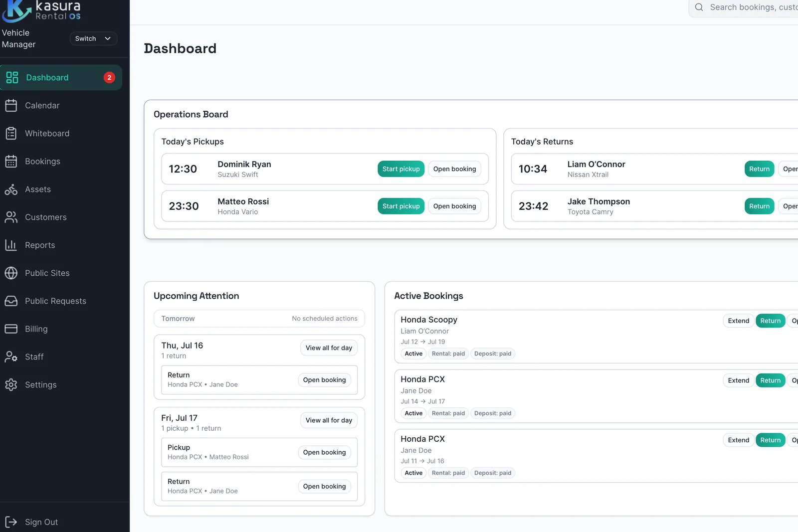Click the Calendar sidebar icon
This screenshot has width=798, height=532.
(11, 105)
